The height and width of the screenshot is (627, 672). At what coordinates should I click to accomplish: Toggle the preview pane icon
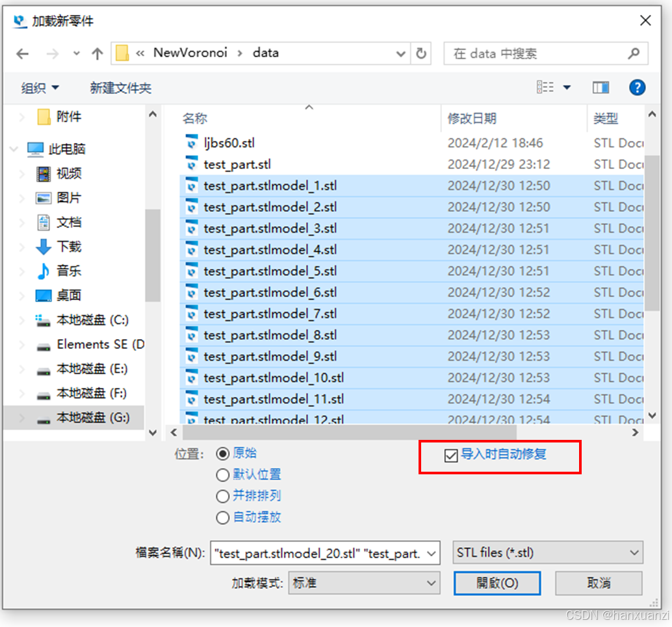[x=601, y=86]
